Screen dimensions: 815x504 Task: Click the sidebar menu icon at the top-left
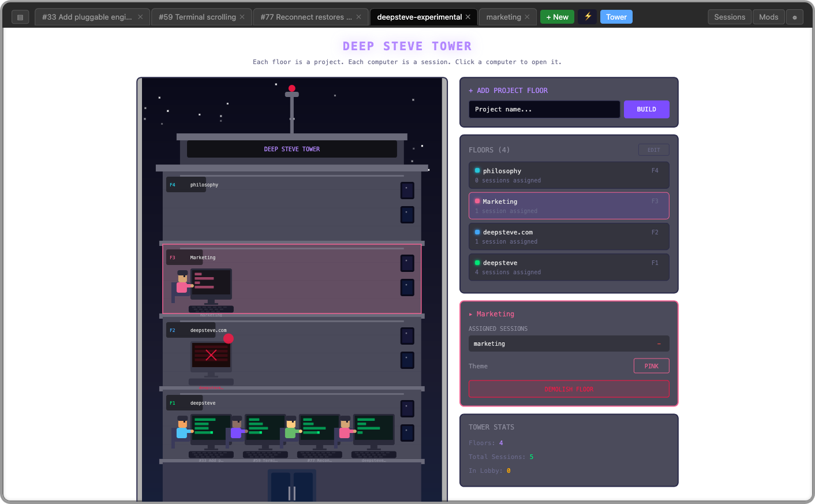tap(20, 17)
